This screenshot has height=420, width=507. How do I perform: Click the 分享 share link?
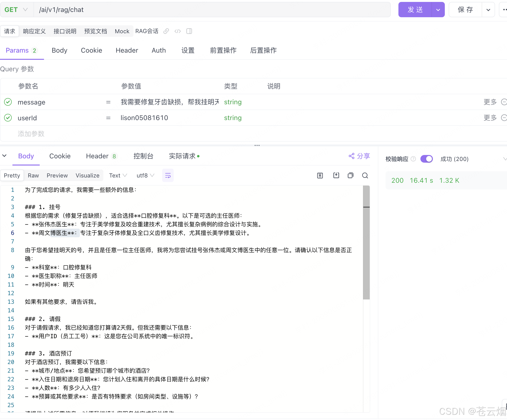[359, 156]
